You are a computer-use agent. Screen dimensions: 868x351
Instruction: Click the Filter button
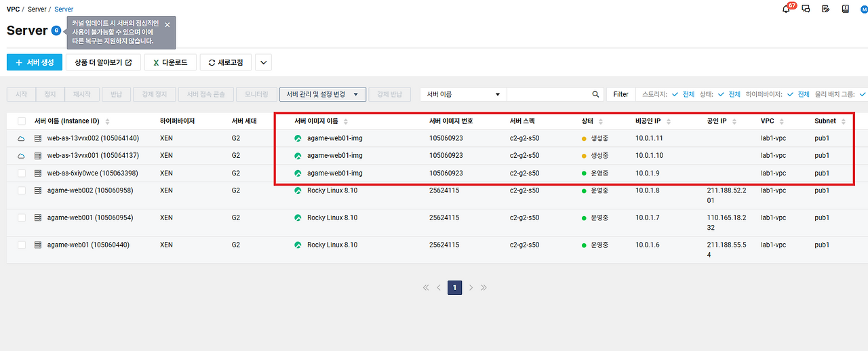[620, 94]
